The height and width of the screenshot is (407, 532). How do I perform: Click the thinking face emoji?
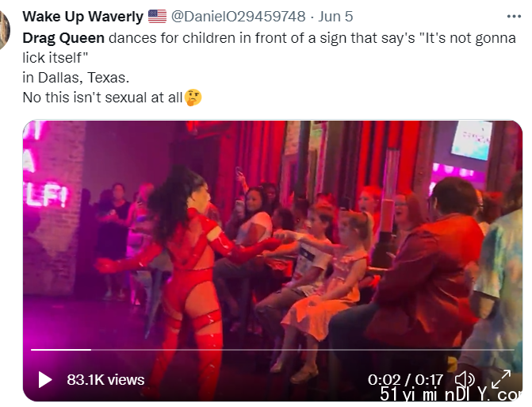(x=193, y=98)
